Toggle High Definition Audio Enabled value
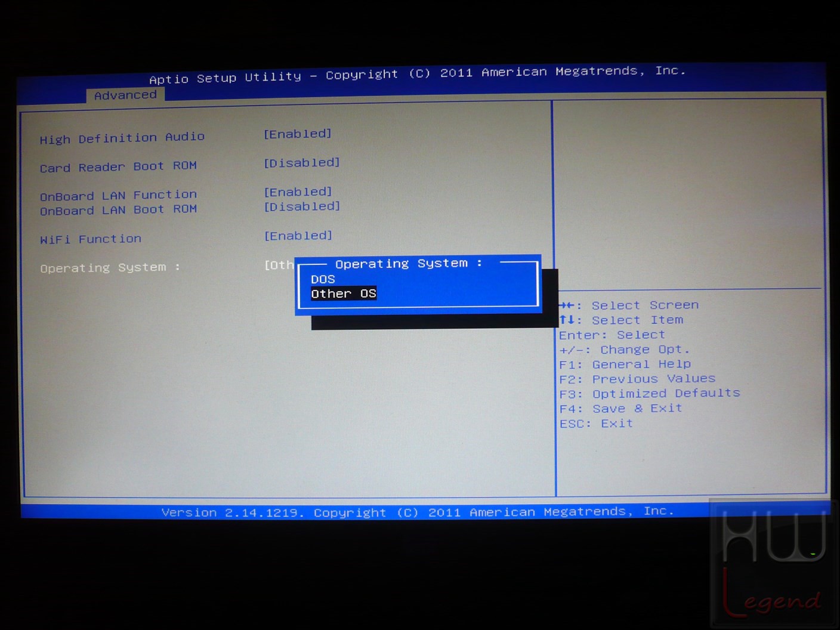840x630 pixels. [x=298, y=134]
